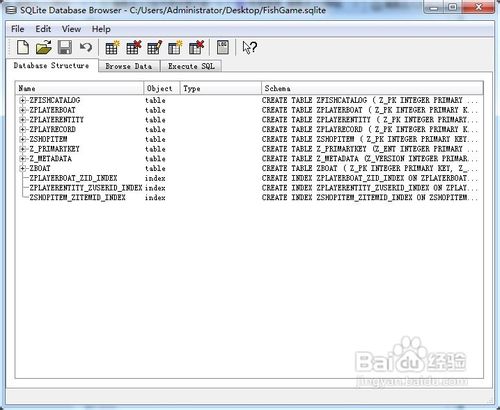
Task: Click the Modify Table pencil icon
Action: coord(154,47)
